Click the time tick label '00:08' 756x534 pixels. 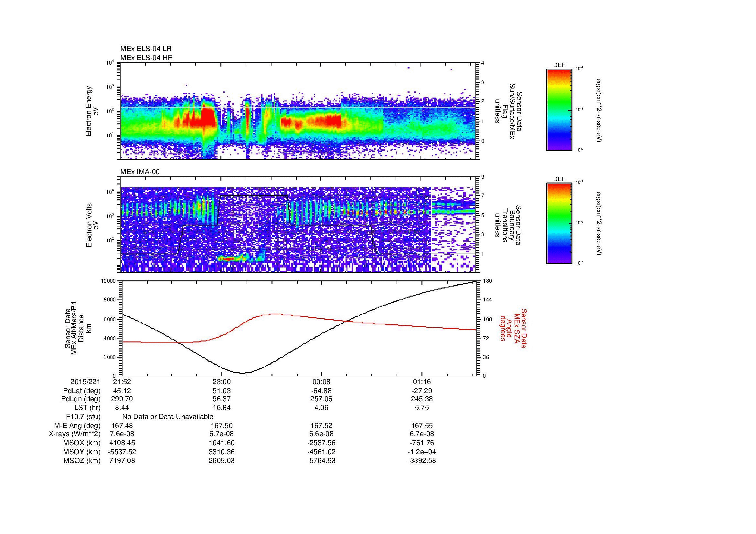[321, 382]
